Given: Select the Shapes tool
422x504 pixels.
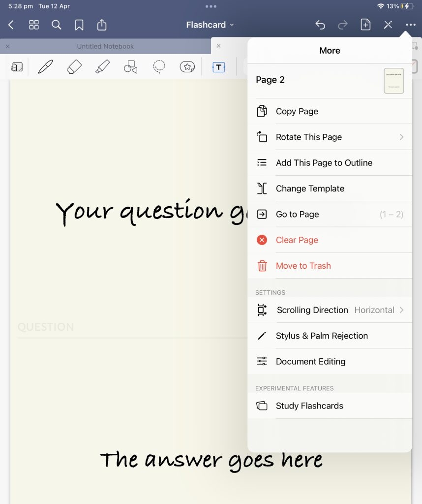Looking at the screenshot, I should 130,67.
